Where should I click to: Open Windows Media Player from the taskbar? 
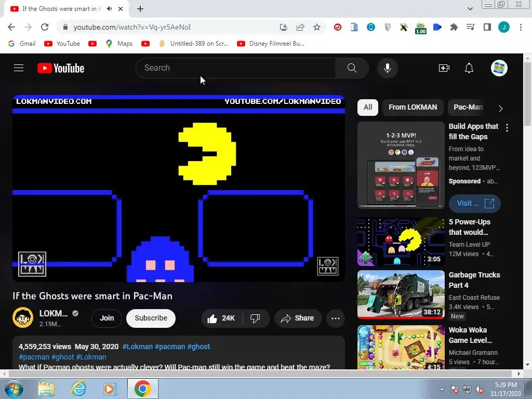[110, 389]
